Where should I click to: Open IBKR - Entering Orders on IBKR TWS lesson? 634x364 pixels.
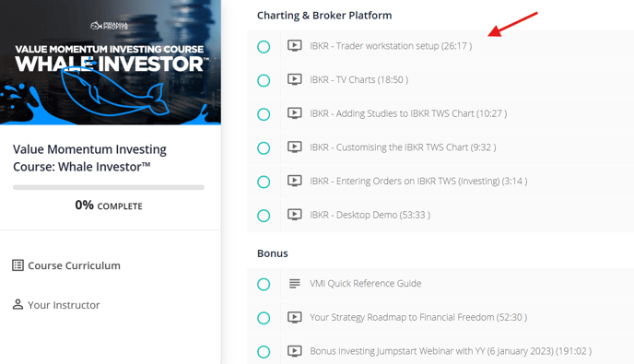(418, 181)
